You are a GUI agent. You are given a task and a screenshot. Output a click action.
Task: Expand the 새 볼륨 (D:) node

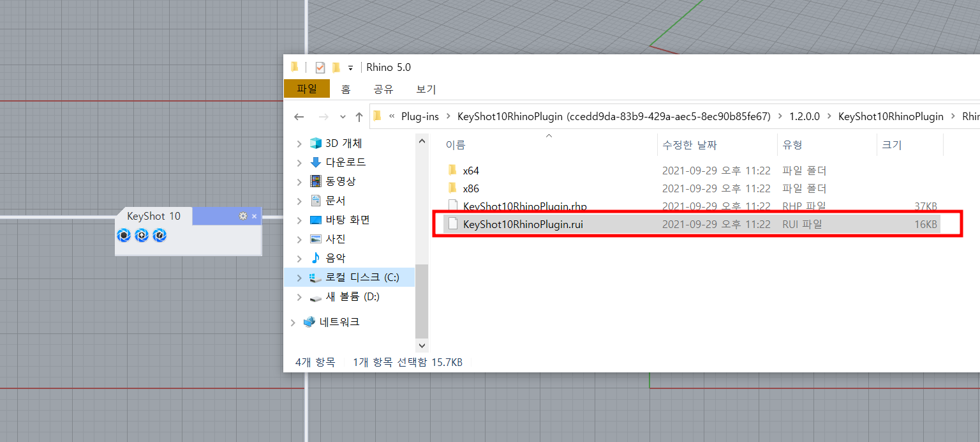point(299,297)
